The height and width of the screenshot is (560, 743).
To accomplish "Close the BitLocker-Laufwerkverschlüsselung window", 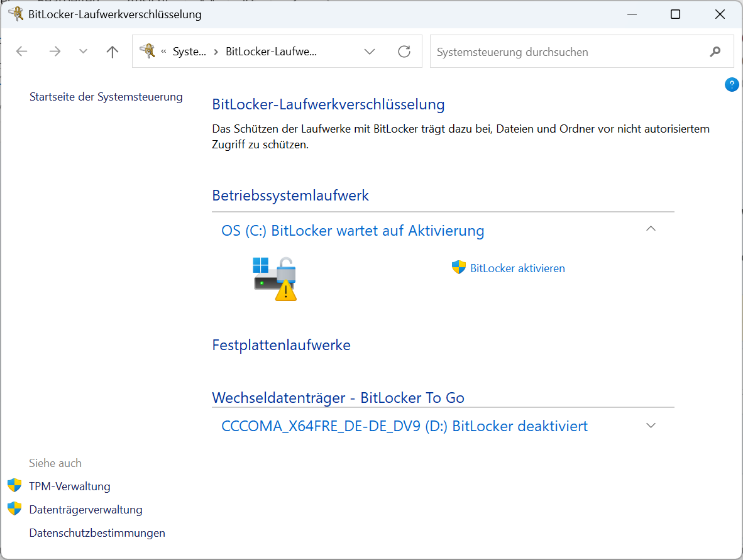I will (720, 14).
